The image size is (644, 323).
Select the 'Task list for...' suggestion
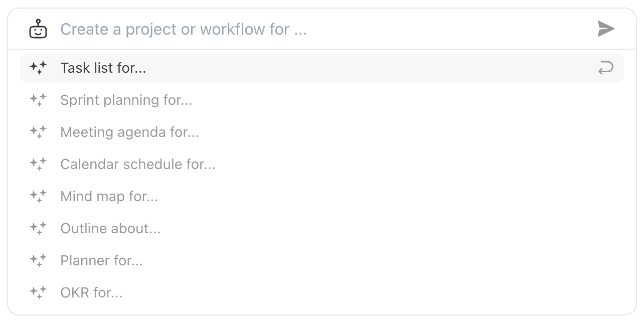click(103, 68)
